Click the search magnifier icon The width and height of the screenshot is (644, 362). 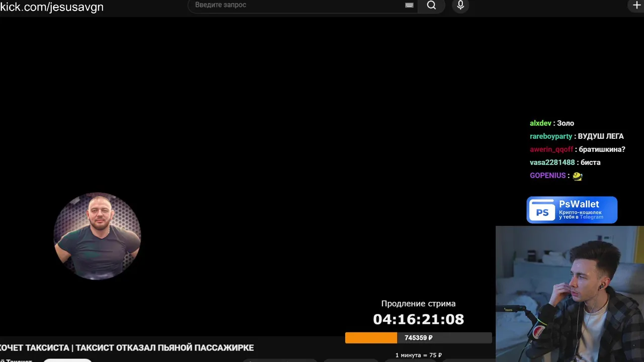coord(431,5)
